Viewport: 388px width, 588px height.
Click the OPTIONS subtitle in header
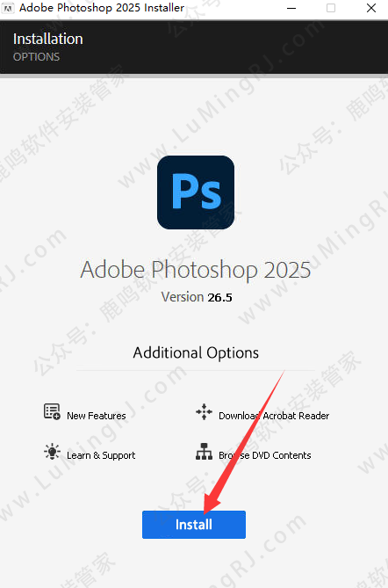36,57
